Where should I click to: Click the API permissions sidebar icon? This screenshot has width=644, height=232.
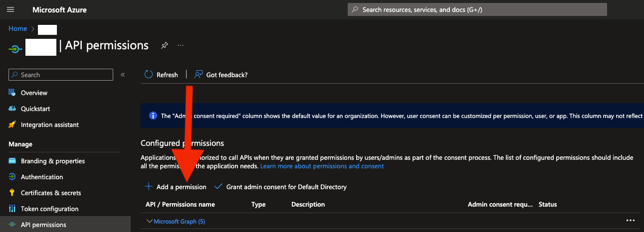12,225
